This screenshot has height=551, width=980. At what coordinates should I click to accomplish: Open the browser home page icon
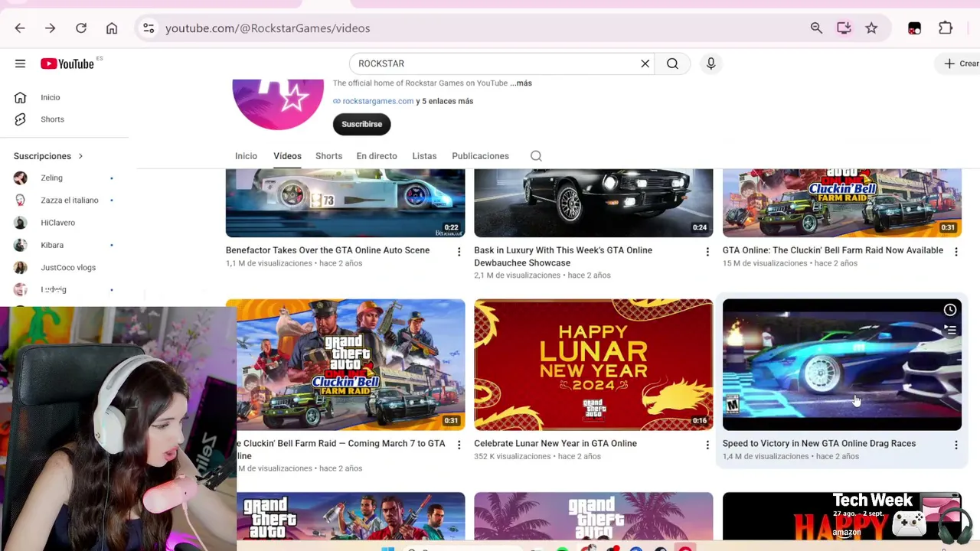[x=112, y=28]
